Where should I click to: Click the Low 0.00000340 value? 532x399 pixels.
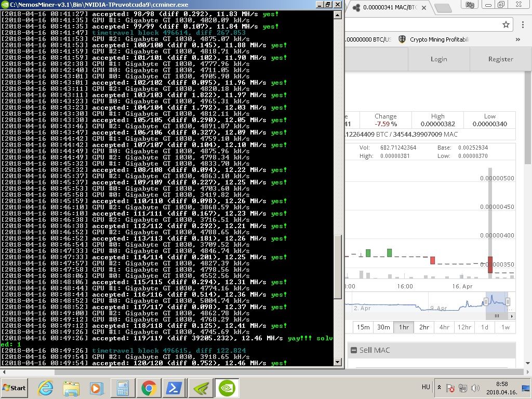click(x=489, y=124)
